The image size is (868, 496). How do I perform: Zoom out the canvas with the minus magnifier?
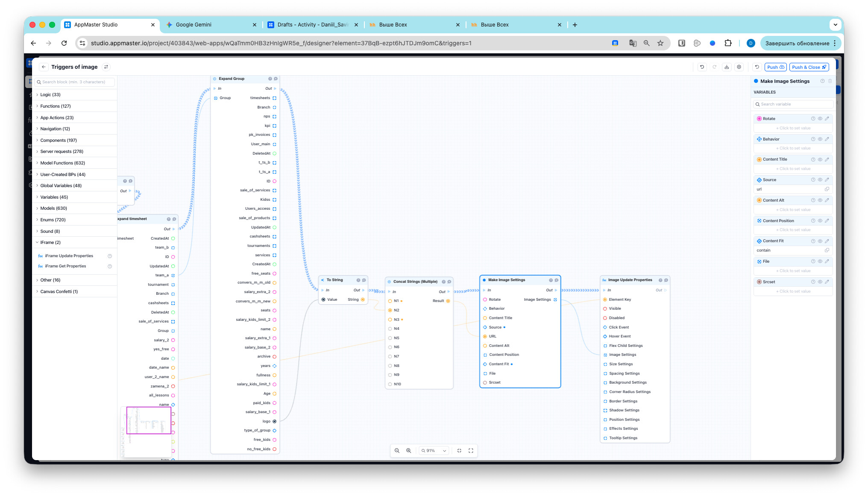tap(397, 451)
